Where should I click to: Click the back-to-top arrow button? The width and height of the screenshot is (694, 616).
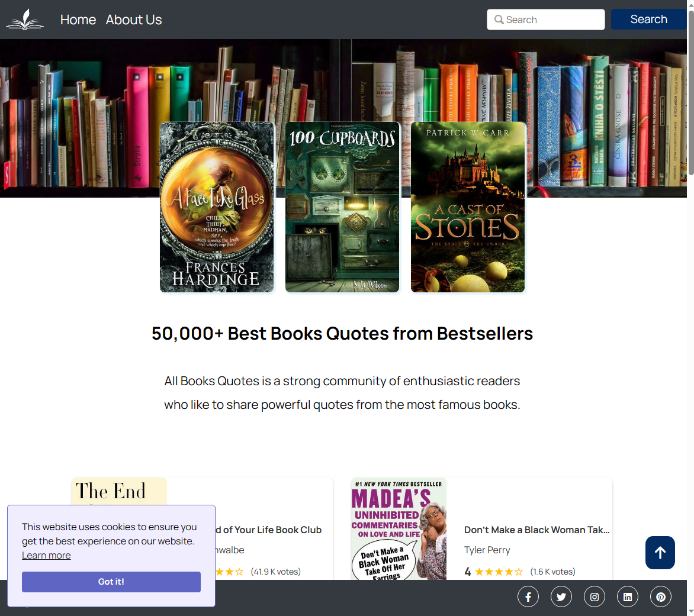pos(660,553)
